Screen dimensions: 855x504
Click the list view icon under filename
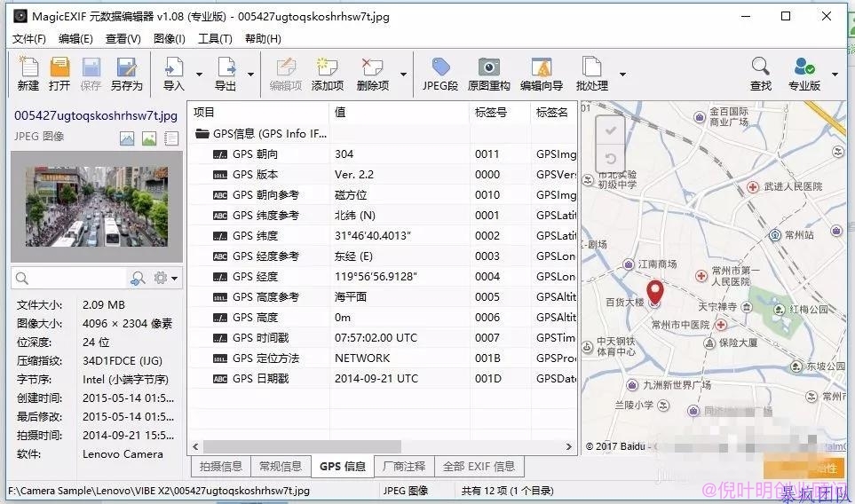click(171, 138)
